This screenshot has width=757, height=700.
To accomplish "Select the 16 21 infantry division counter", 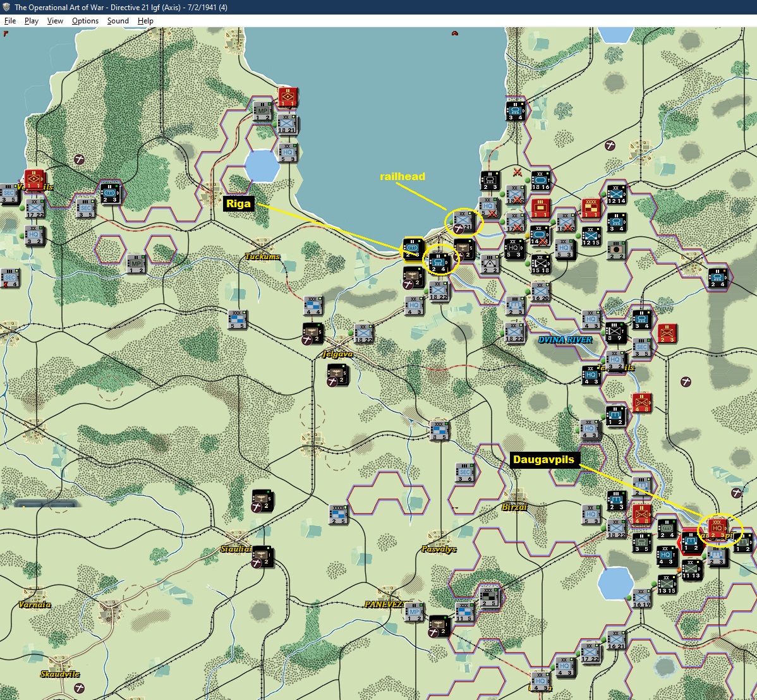I will click(x=617, y=640).
